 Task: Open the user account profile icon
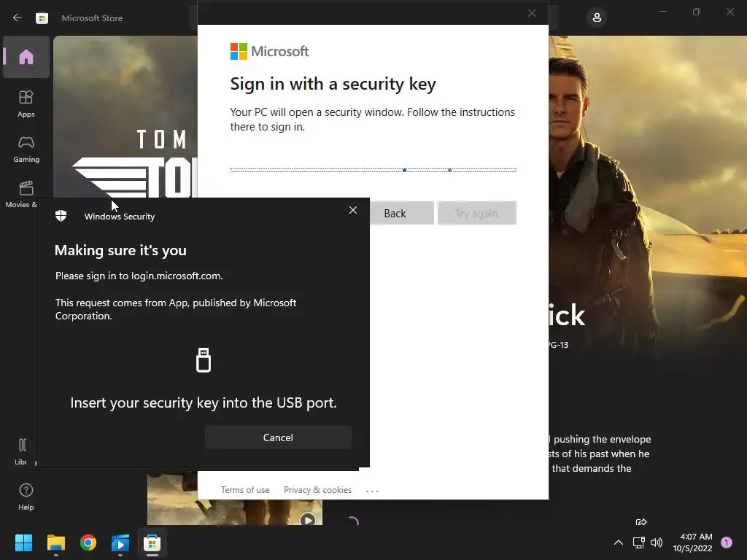click(x=597, y=17)
